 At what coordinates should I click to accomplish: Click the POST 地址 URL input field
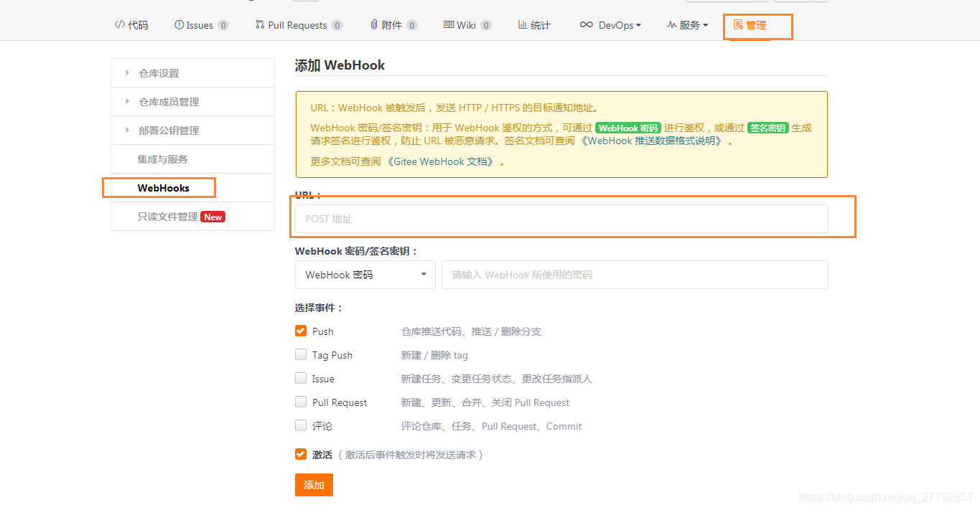tap(561, 219)
